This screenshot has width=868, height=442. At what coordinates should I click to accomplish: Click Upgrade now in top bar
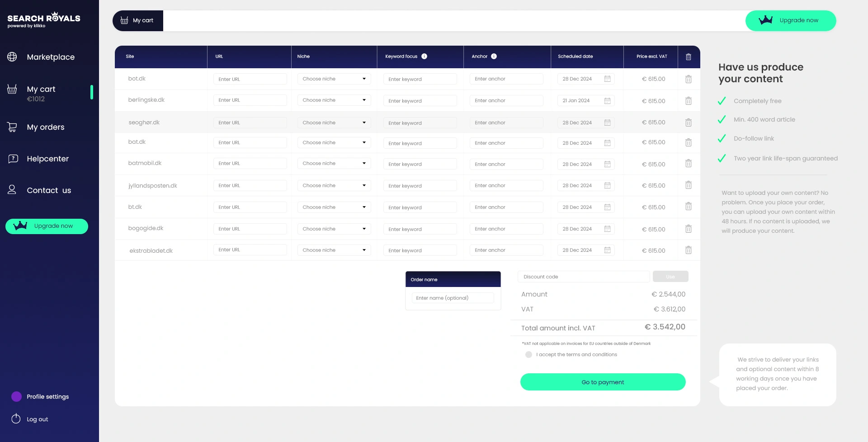(x=791, y=20)
